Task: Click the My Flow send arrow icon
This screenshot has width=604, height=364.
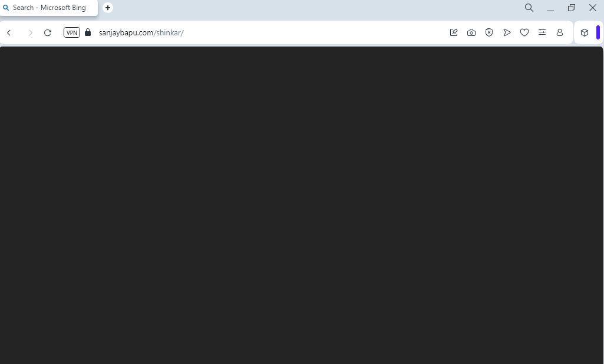Action: coord(507,33)
